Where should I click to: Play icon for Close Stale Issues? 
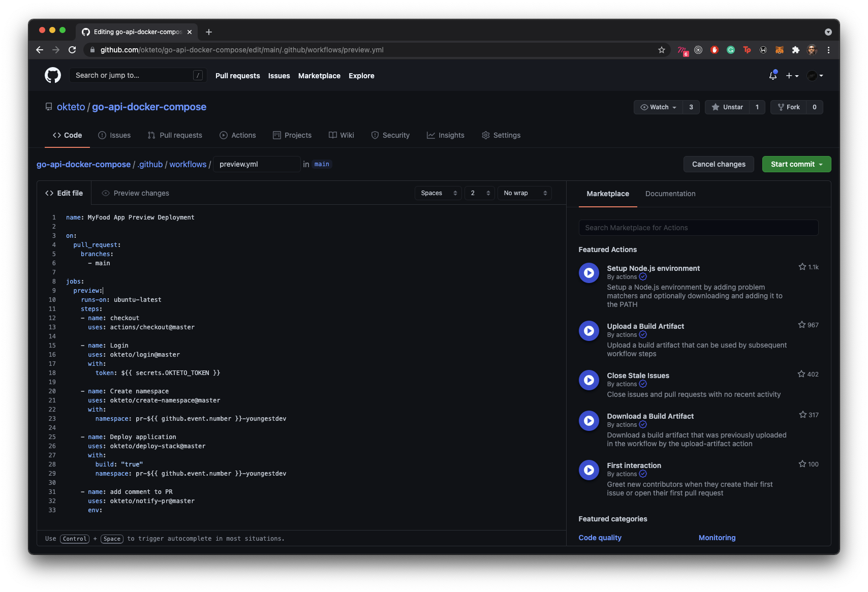pos(589,380)
